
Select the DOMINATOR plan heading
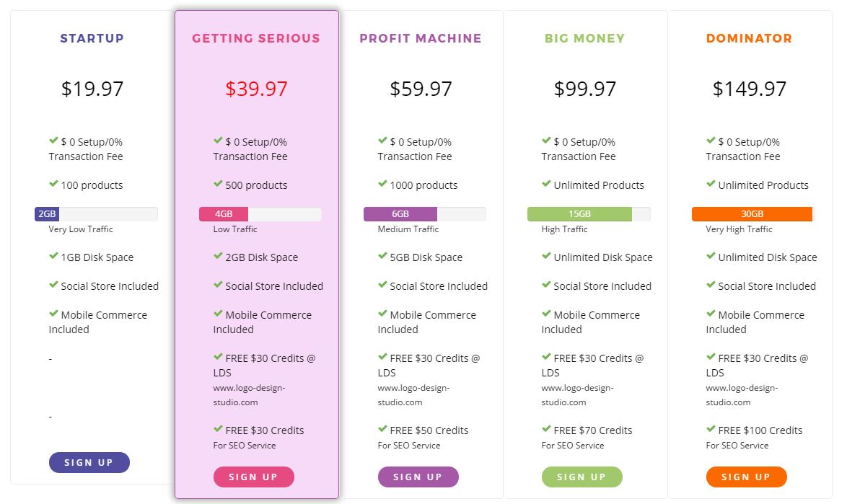coord(749,38)
